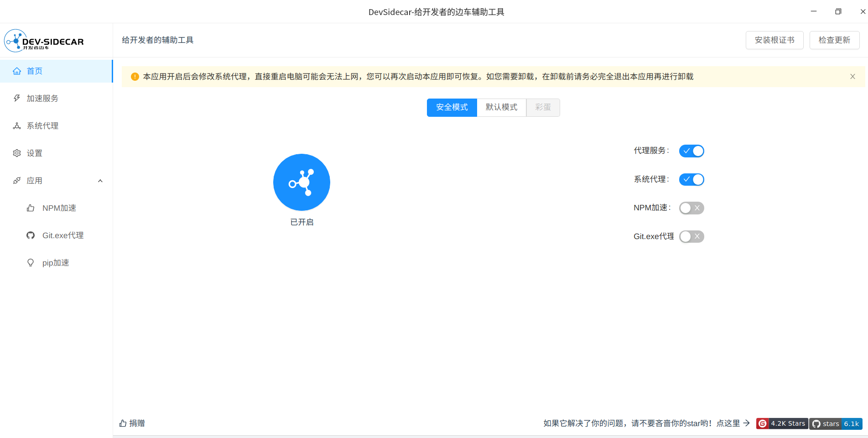Turn off the 系统代理 toggle
The image size is (868, 438).
(691, 180)
